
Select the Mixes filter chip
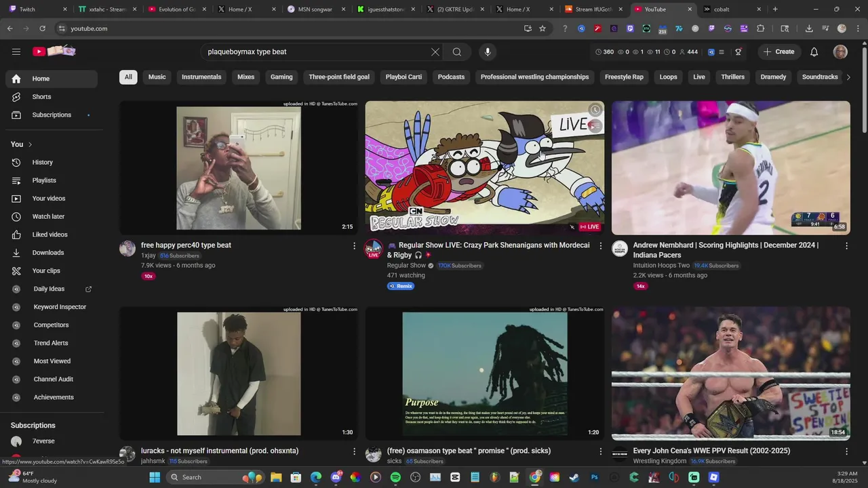(x=246, y=77)
